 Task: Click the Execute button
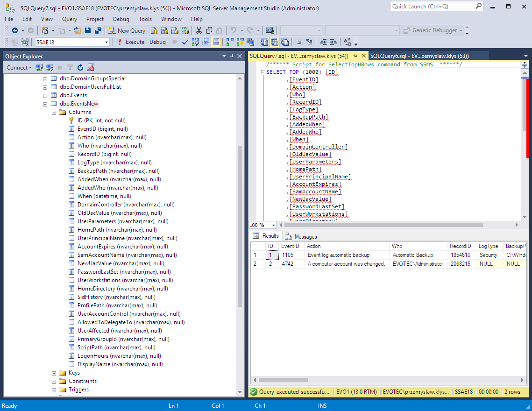pos(135,42)
